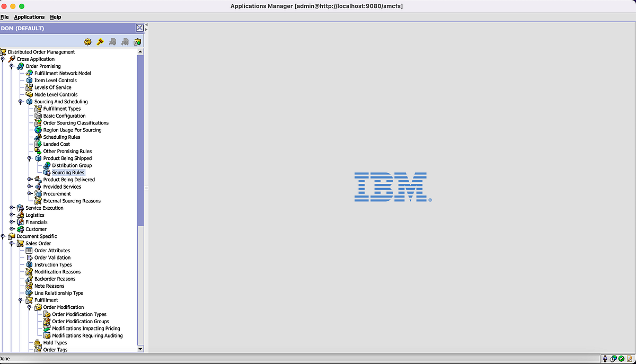Click the funnel icon beside Distributed Order Management
Image resolution: width=636 pixels, height=364 pixels.
coord(4,52)
